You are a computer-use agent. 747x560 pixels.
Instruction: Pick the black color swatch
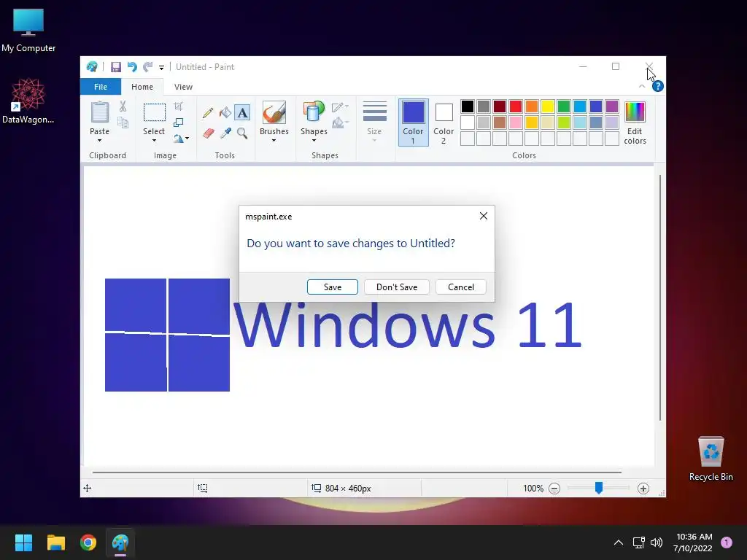(468, 106)
